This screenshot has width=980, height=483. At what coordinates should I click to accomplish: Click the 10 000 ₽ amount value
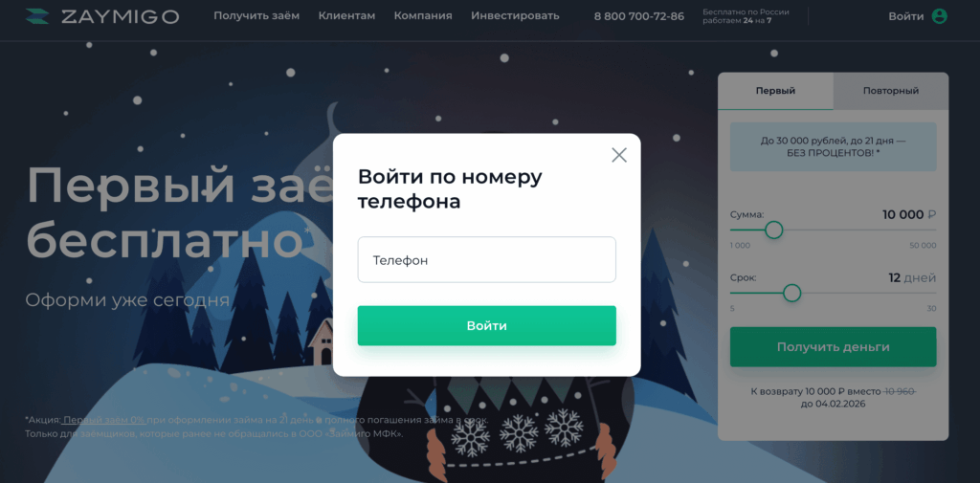click(x=909, y=215)
